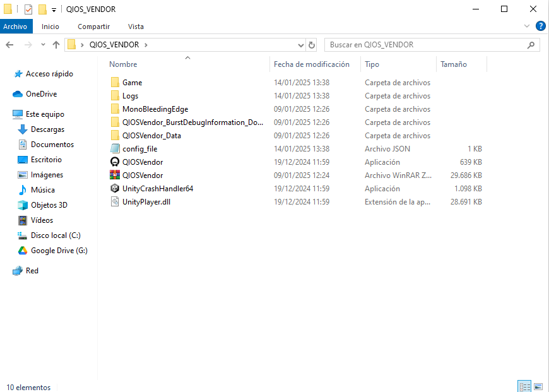Viewport: 549px width, 392px height.
Task: Select the QIOSVendor WinRAR archive icon
Action: 115,175
